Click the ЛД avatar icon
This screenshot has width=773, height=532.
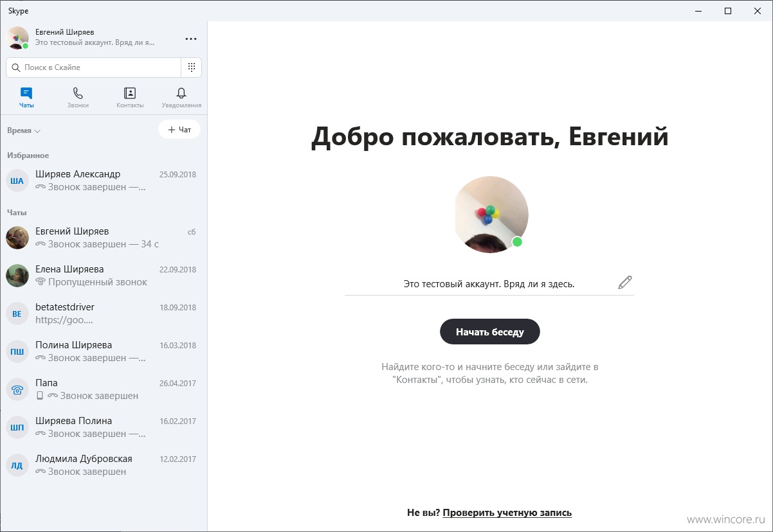17,465
